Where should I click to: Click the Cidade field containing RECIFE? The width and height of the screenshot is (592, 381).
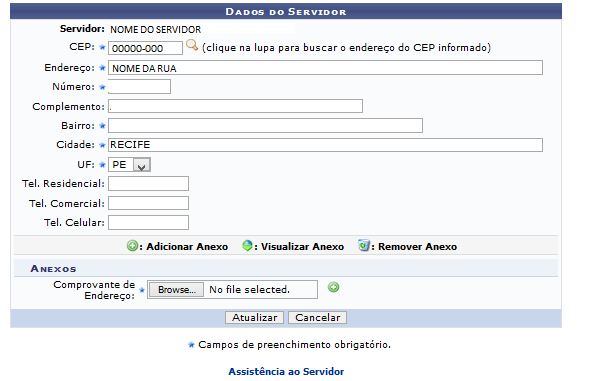point(325,145)
